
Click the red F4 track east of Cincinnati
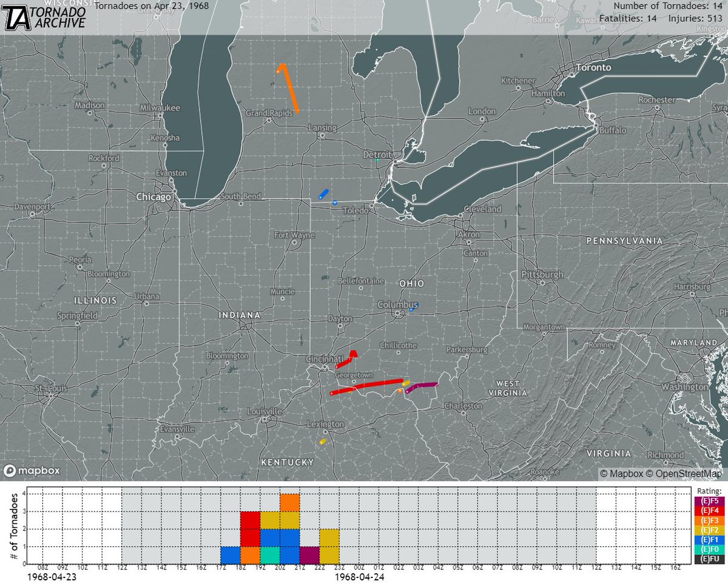click(346, 360)
